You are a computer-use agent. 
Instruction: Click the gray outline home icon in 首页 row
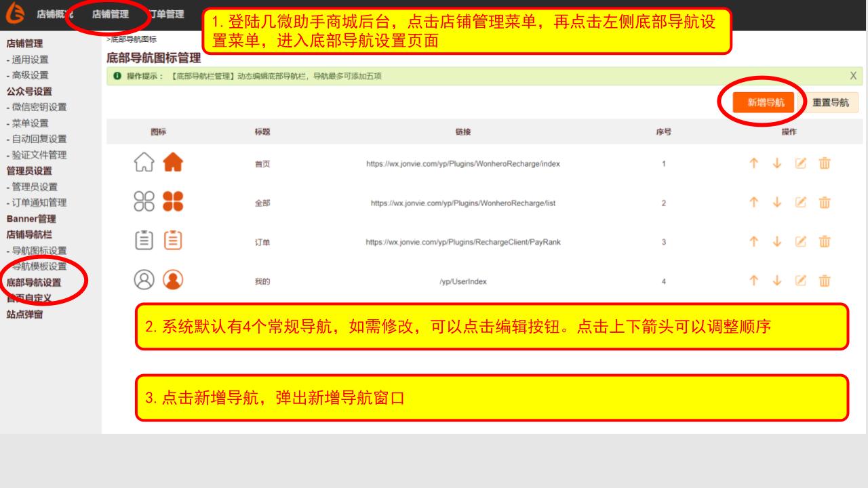(x=144, y=162)
